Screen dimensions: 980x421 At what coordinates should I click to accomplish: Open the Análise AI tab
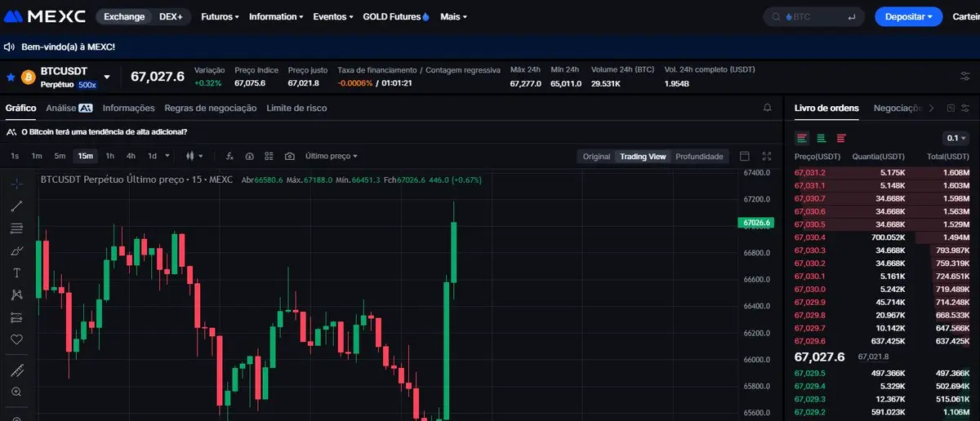point(69,108)
